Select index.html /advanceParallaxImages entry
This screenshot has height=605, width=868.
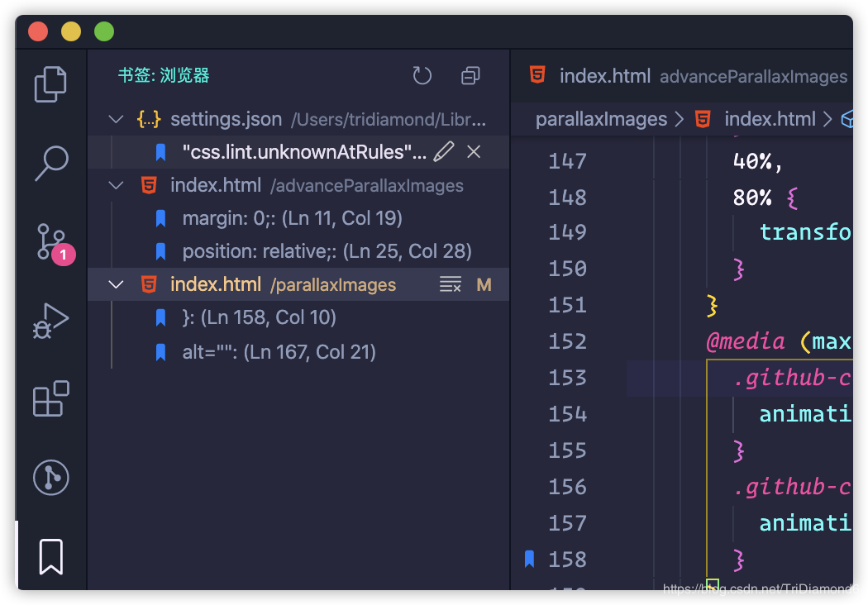[298, 185]
